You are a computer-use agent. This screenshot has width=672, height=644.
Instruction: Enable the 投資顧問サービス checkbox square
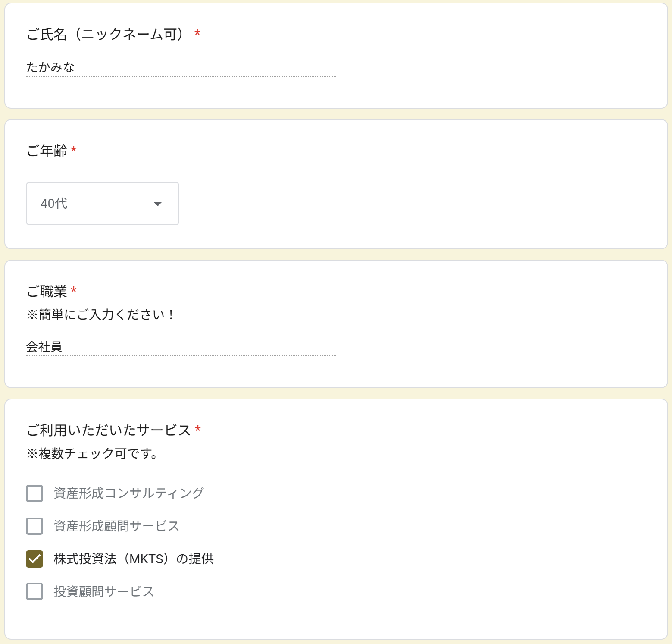pyautogui.click(x=34, y=592)
